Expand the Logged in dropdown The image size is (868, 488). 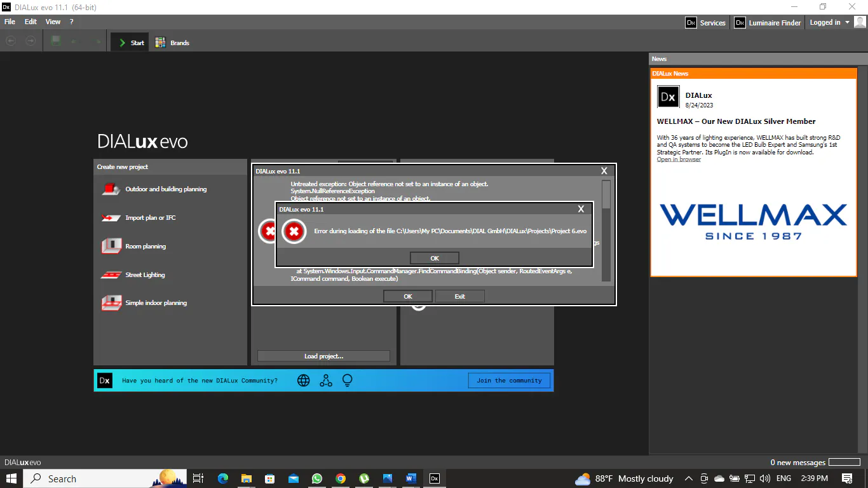click(829, 22)
